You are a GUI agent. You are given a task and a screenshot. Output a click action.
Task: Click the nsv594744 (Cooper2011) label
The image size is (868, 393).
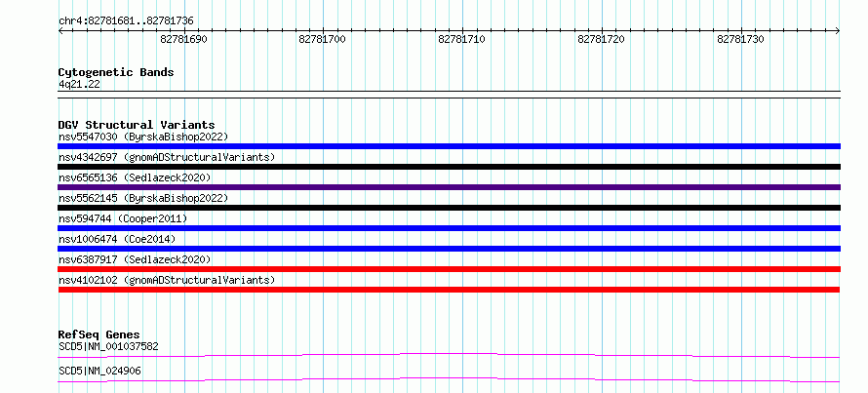(123, 218)
